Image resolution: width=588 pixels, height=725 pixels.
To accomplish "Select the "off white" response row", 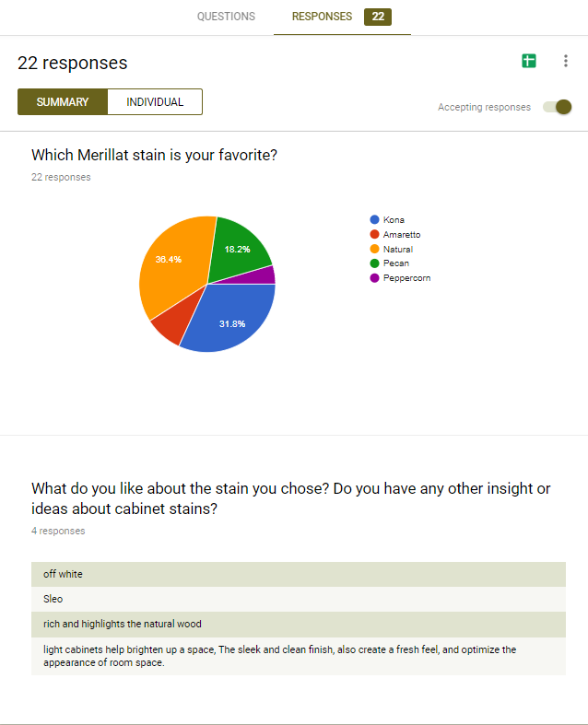I will point(298,574).
